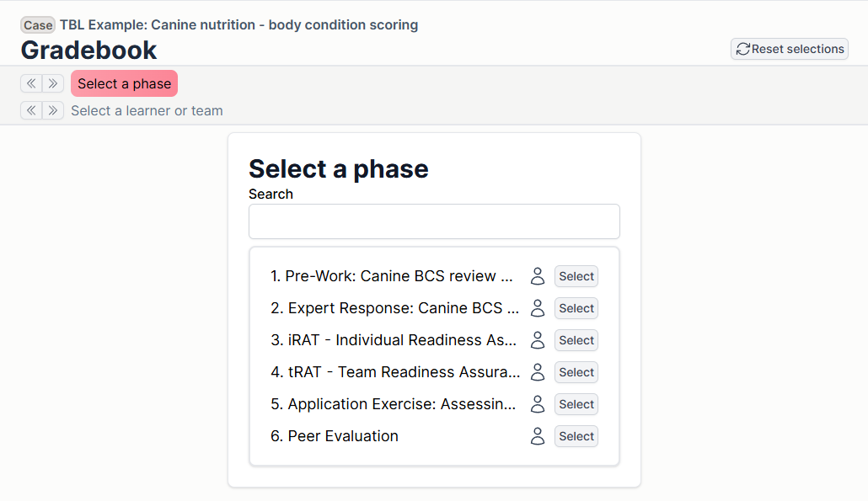Choose Select for the tRAT phase
The width and height of the screenshot is (868, 501).
[576, 372]
